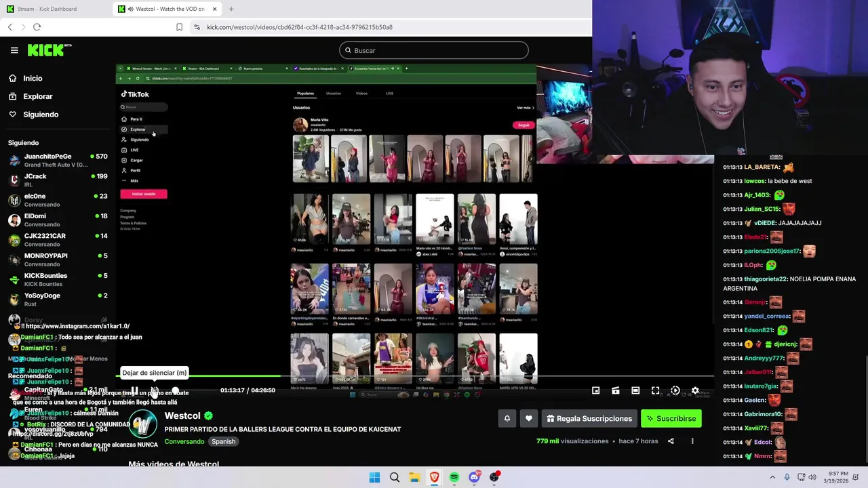The width and height of the screenshot is (868, 488).
Task: Open Explorar in the sidebar
Action: 31,96
